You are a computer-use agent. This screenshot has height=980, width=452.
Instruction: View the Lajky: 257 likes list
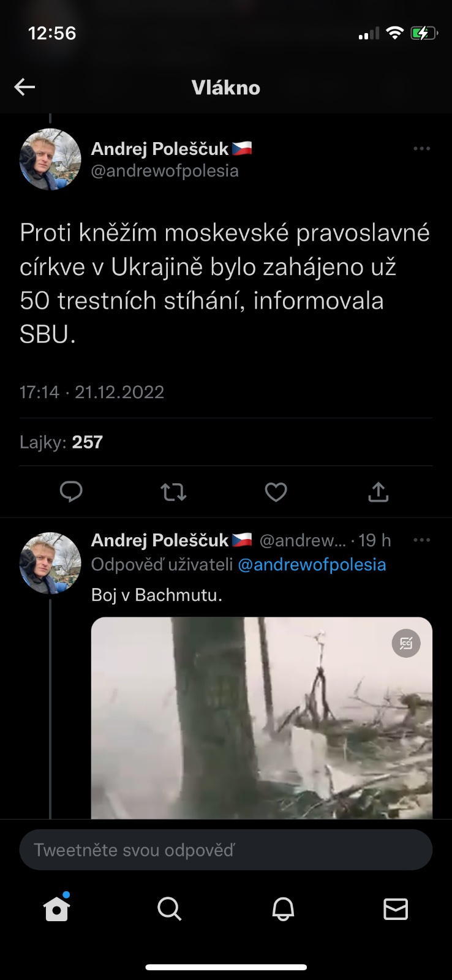click(61, 442)
